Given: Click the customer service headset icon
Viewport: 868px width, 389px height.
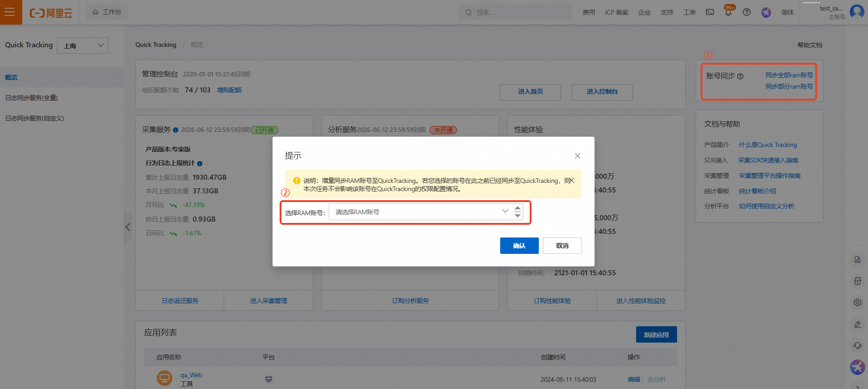Looking at the screenshot, I should pos(858,345).
